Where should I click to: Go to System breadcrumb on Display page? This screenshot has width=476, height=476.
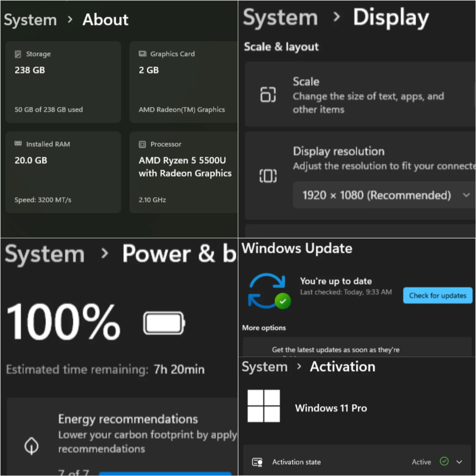[x=280, y=17]
